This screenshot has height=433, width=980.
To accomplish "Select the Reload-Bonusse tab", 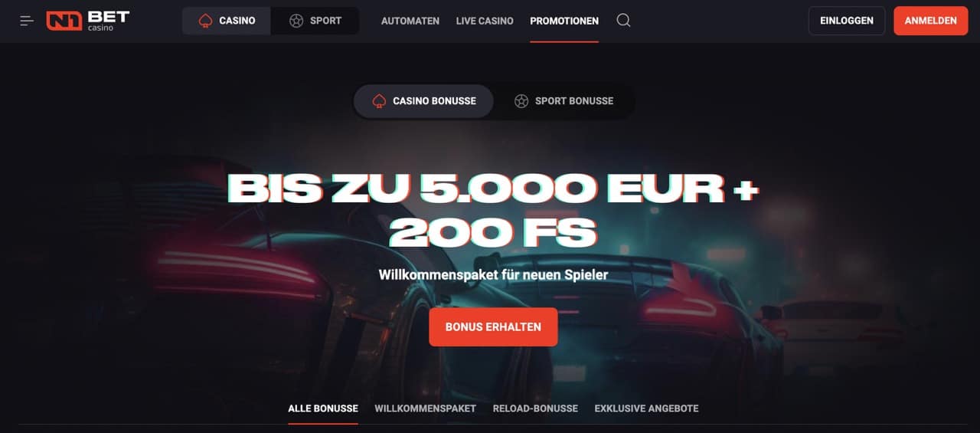I will point(535,408).
